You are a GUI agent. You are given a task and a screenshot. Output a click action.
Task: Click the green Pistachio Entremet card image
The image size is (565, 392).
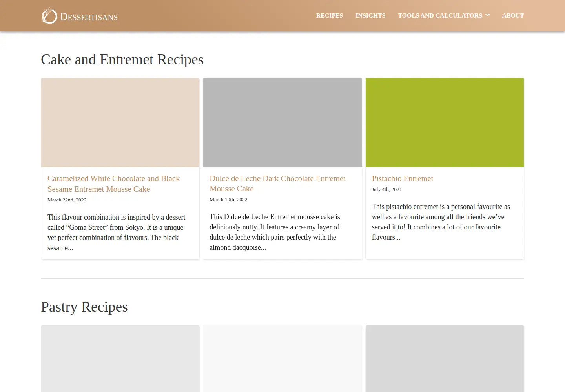point(445,122)
